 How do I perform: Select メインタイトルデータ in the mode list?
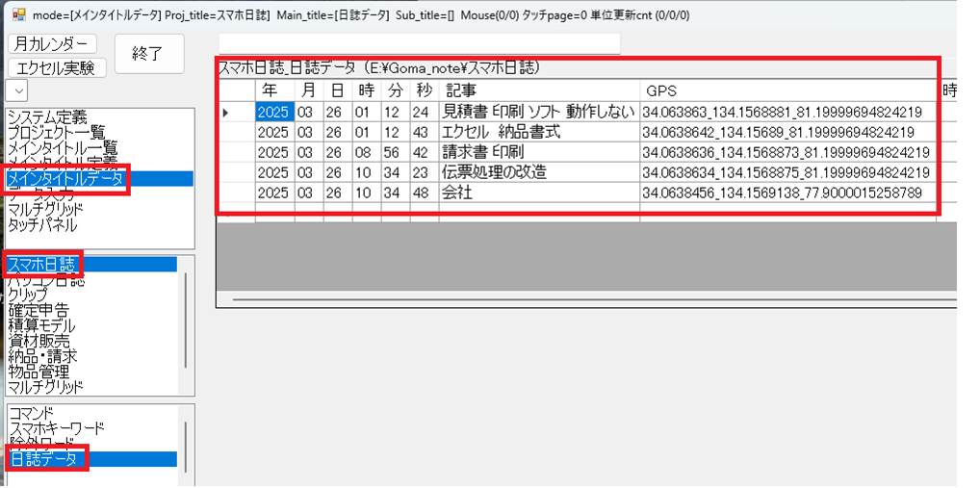(65, 179)
